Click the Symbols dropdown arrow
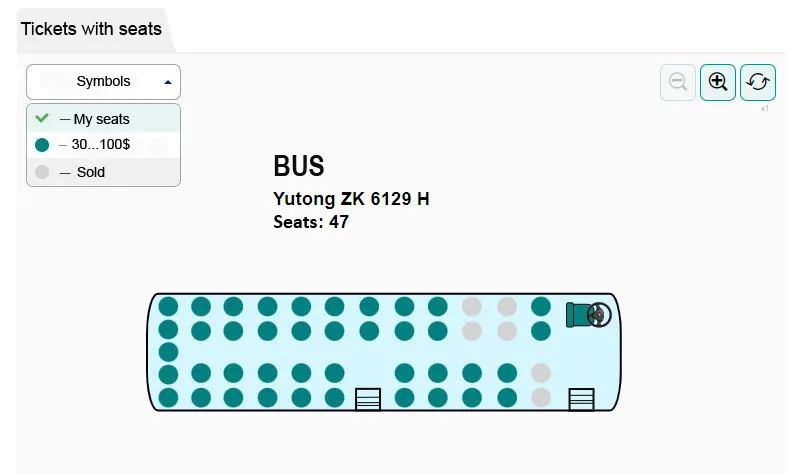Image resolution: width=803 pixels, height=475 pixels. tap(167, 82)
